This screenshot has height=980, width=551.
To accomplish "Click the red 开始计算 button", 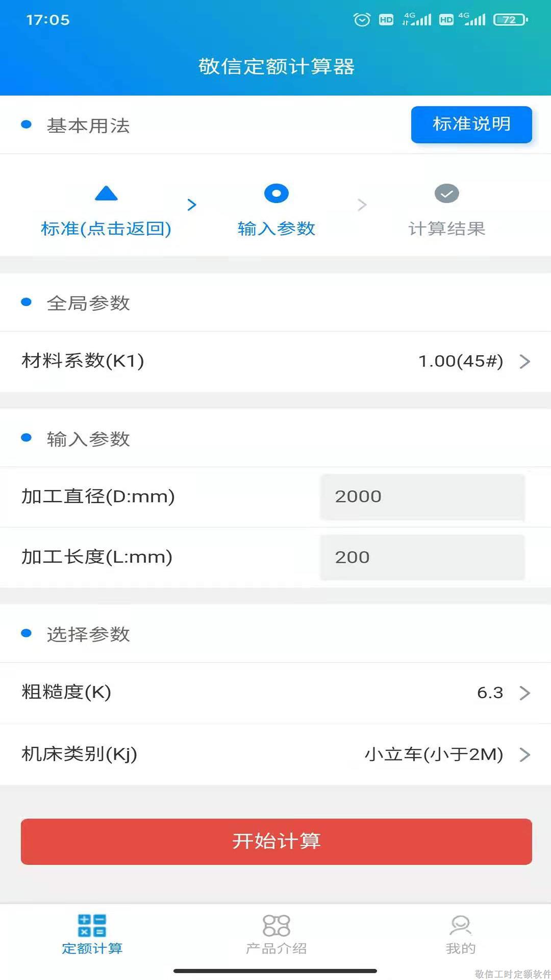I will 276,841.
